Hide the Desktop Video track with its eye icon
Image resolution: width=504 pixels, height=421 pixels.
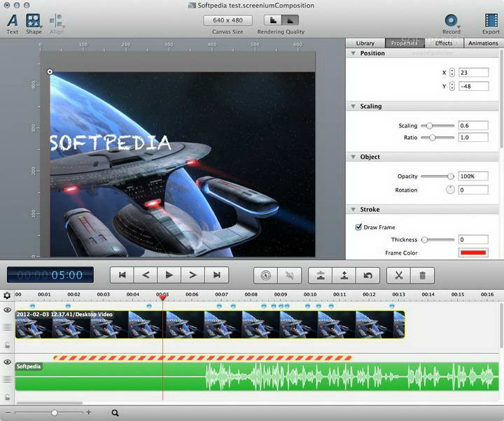(x=8, y=310)
